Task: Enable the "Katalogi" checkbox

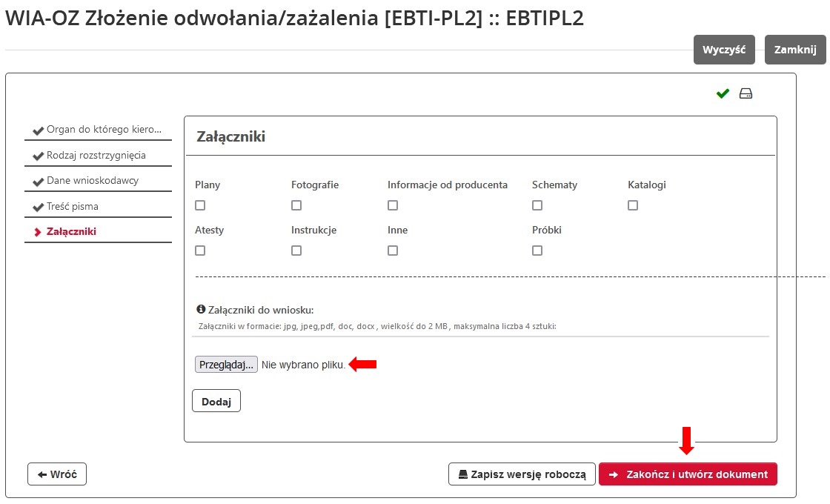Action: [x=632, y=205]
